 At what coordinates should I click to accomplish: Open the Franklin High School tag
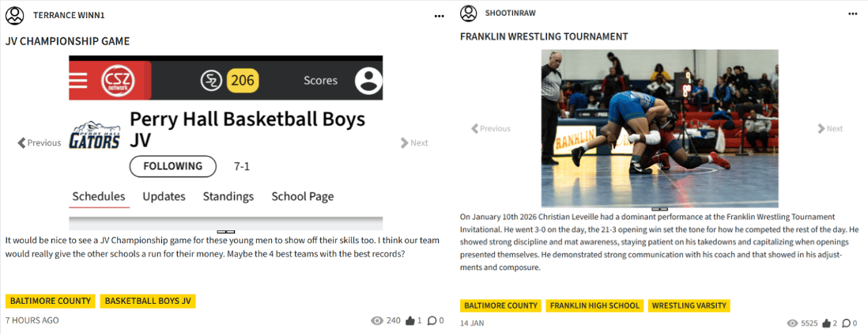click(594, 306)
